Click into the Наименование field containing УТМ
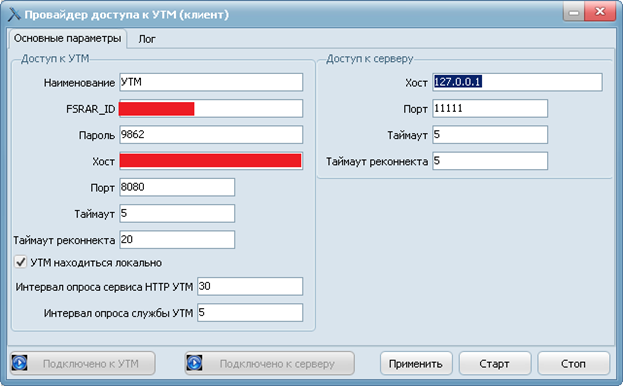This screenshot has height=386, width=623. [211, 82]
